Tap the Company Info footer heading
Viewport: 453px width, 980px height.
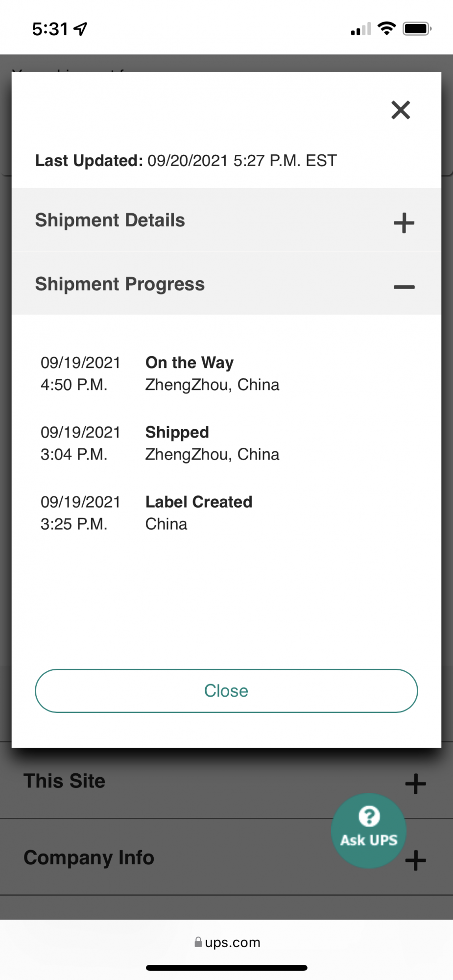89,857
